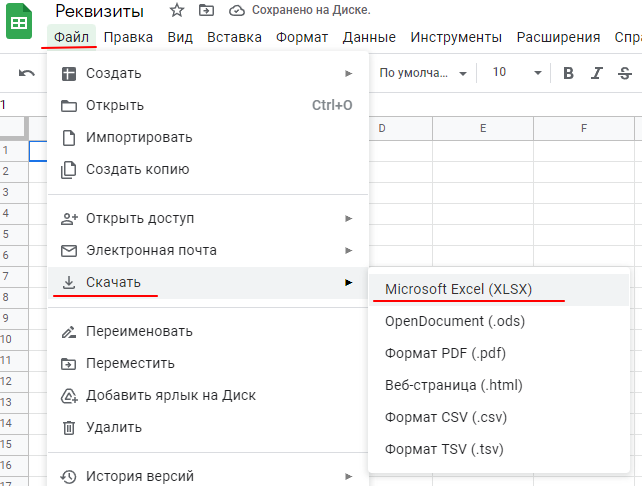The image size is (642, 486).
Task: Expand the Открыть доступ submenu
Action: (x=208, y=218)
